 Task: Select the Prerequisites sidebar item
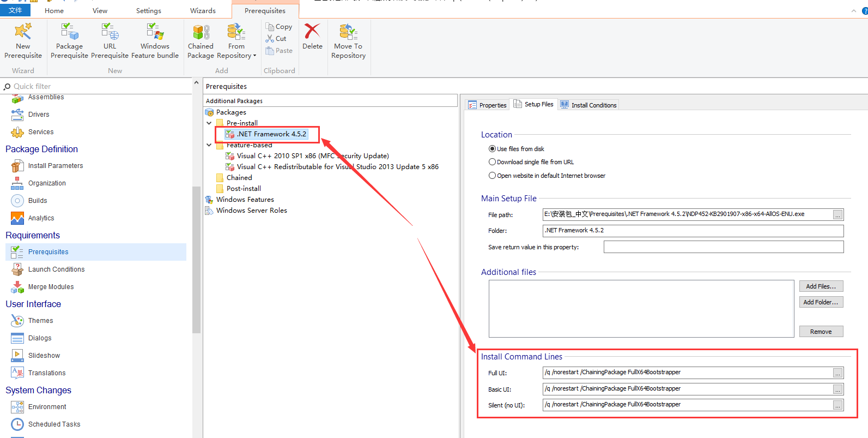tap(96, 252)
